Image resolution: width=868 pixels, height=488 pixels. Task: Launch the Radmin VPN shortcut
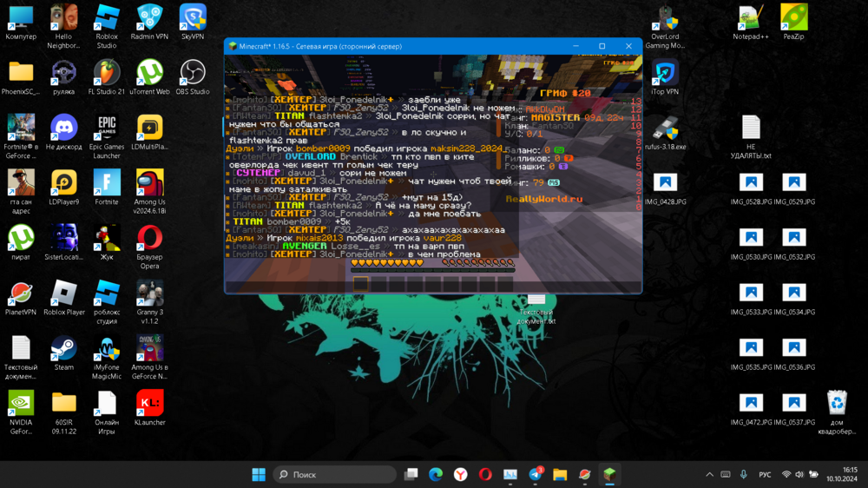point(149,23)
